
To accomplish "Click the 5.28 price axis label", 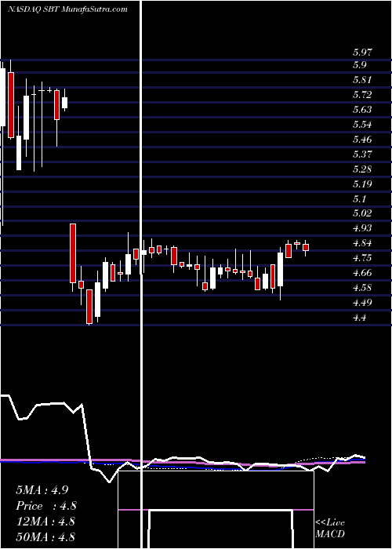I will pyautogui.click(x=362, y=169).
